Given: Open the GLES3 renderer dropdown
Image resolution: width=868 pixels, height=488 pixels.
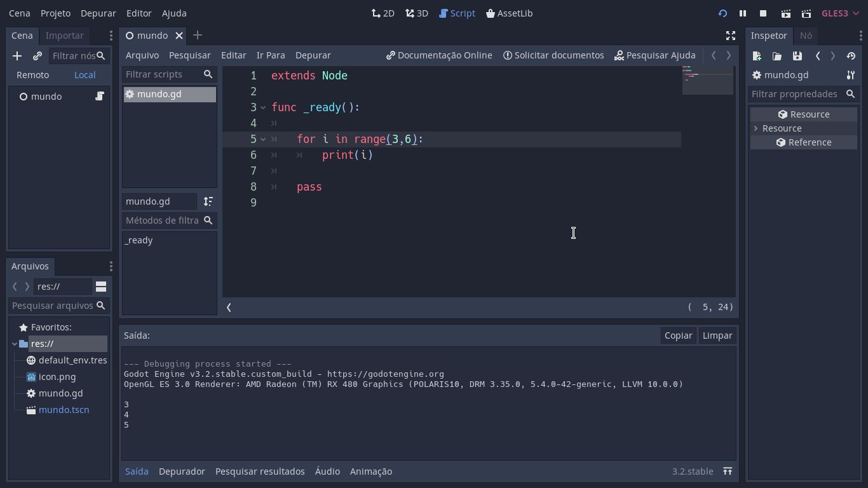Looking at the screenshot, I should 840,13.
